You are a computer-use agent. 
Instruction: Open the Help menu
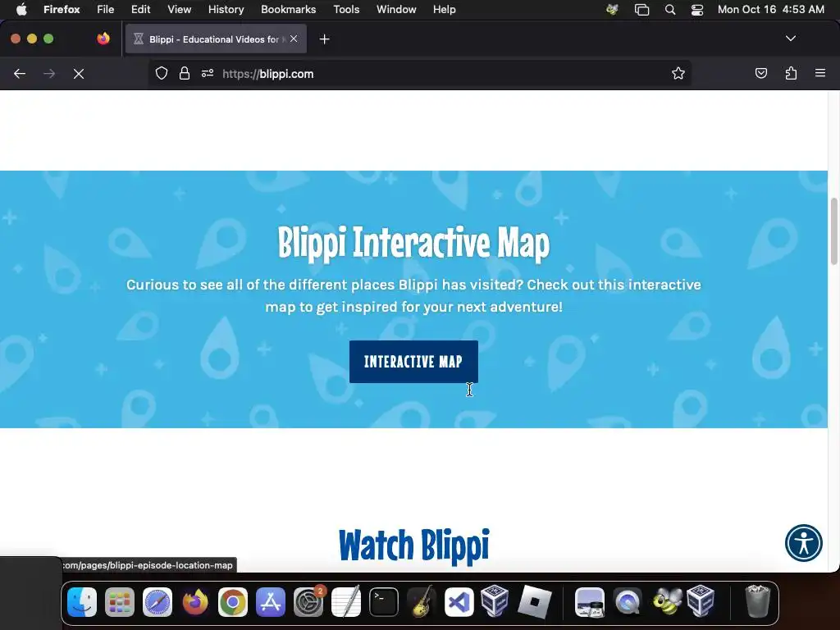click(444, 9)
